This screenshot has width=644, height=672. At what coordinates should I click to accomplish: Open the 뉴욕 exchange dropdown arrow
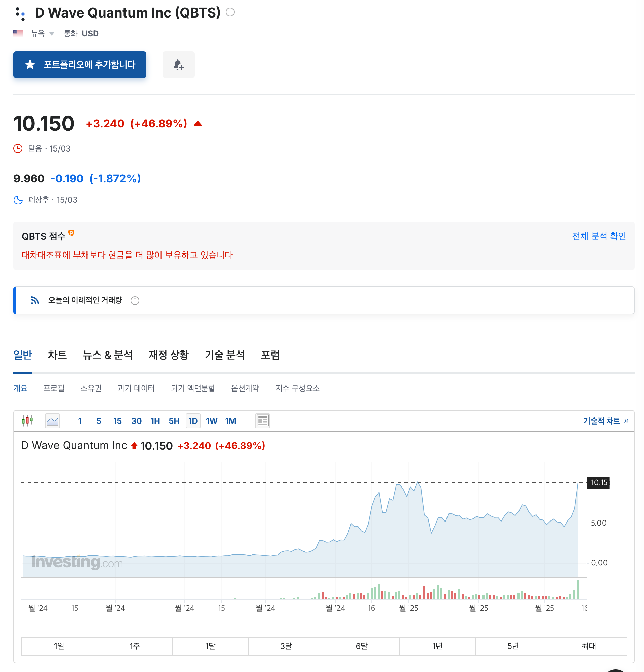tap(52, 34)
